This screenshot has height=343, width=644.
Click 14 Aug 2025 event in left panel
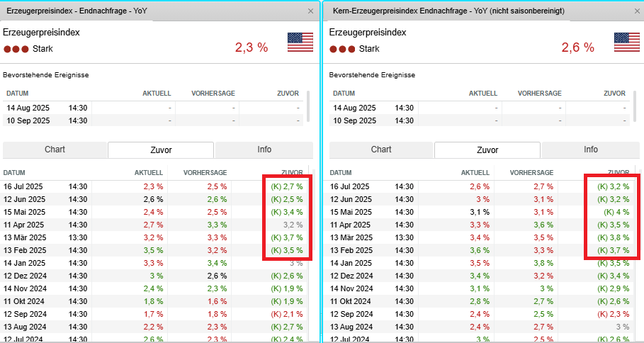[153, 108]
